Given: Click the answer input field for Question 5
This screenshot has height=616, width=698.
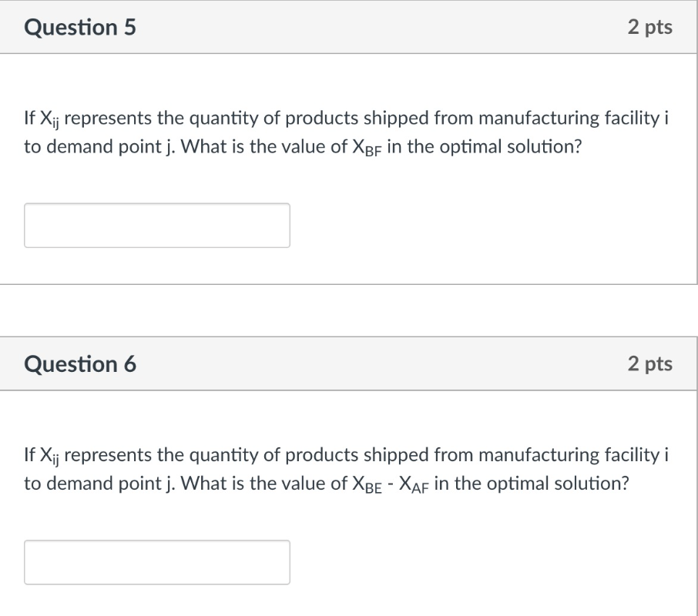Looking at the screenshot, I should pyautogui.click(x=157, y=225).
